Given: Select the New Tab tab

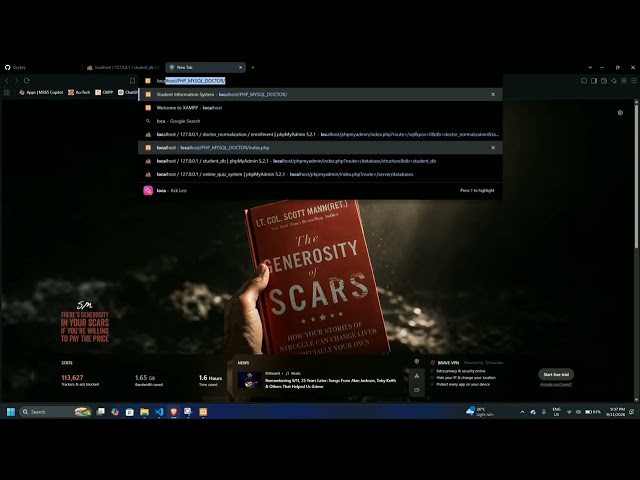Looking at the screenshot, I should pyautogui.click(x=205, y=67).
